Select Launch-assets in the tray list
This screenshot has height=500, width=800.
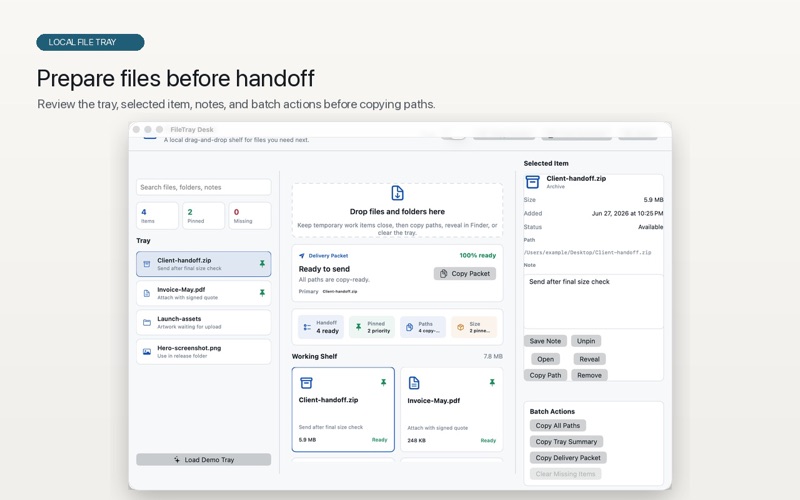(x=204, y=322)
